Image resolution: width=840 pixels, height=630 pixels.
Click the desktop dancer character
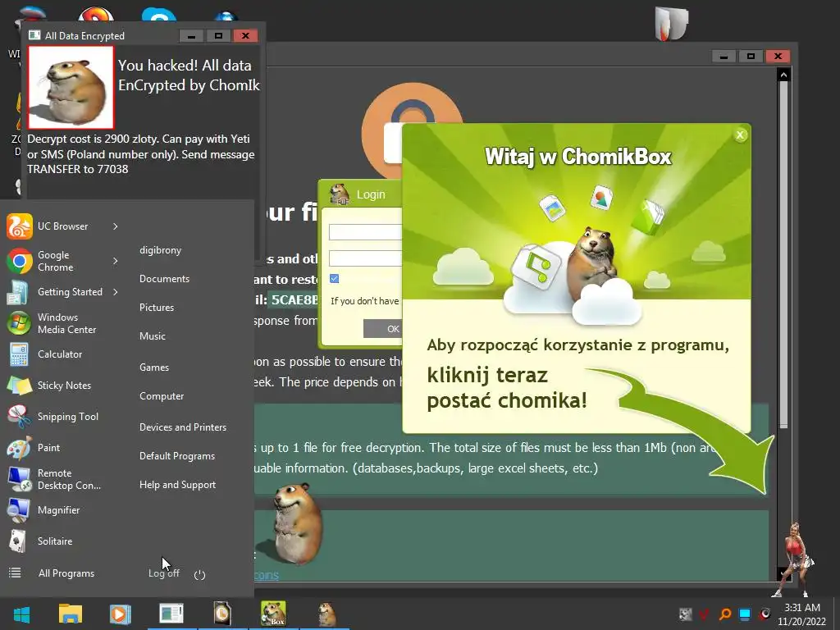(794, 559)
